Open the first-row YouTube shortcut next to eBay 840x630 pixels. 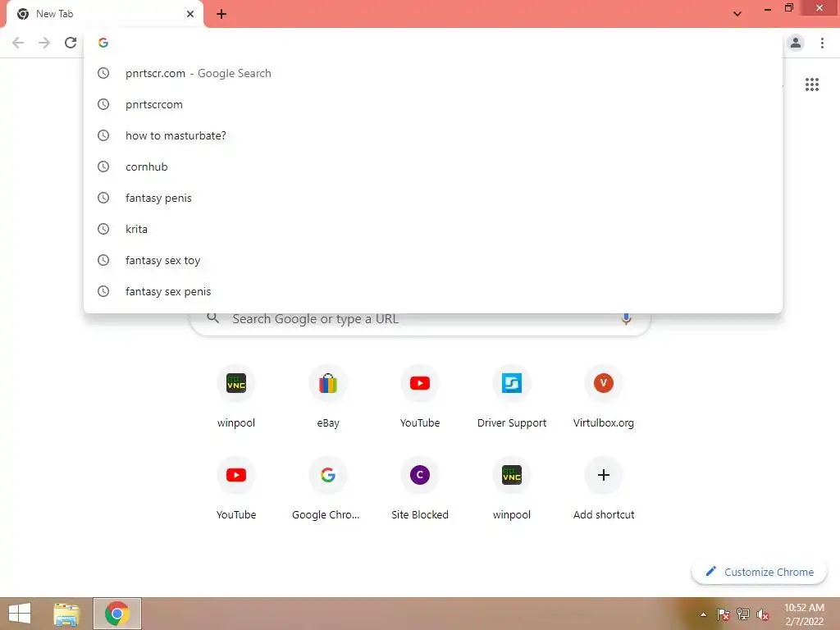tap(420, 396)
